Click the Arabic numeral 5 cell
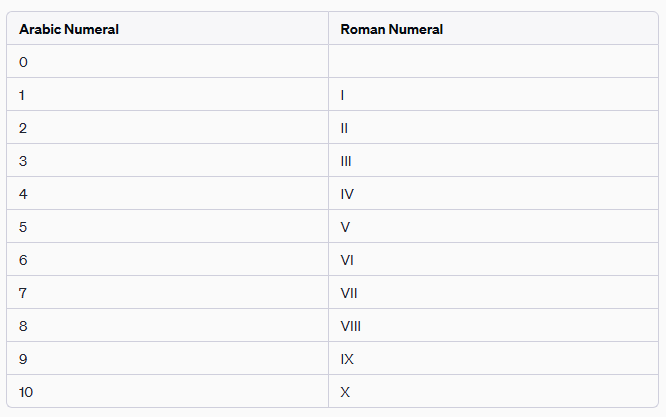This screenshot has height=417, width=666. tap(24, 227)
